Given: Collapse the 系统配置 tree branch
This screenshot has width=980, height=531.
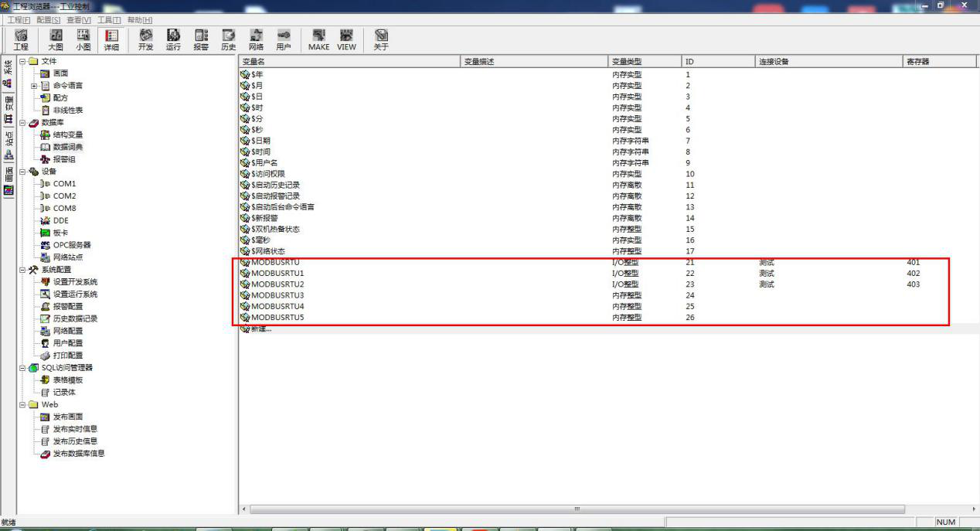Looking at the screenshot, I should coord(23,270).
